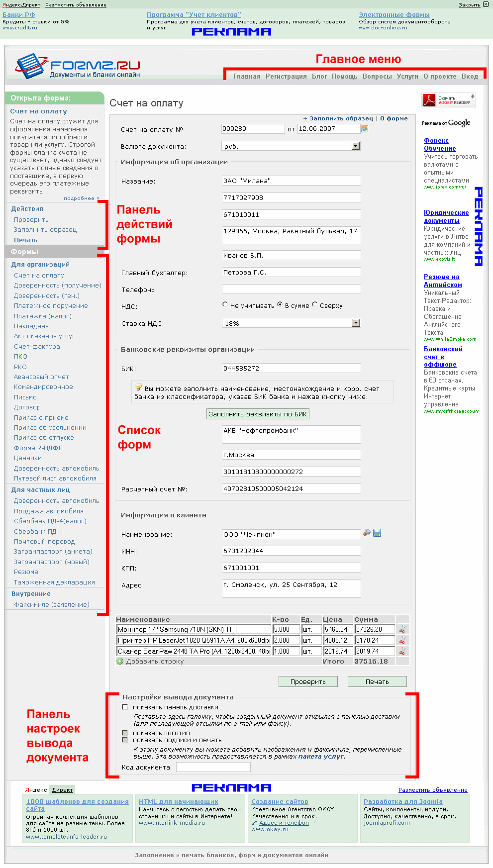This screenshot has height=868, width=493.
Task: Open the 'Форма 2-НДФЛ' sidebar link
Action: point(38,448)
